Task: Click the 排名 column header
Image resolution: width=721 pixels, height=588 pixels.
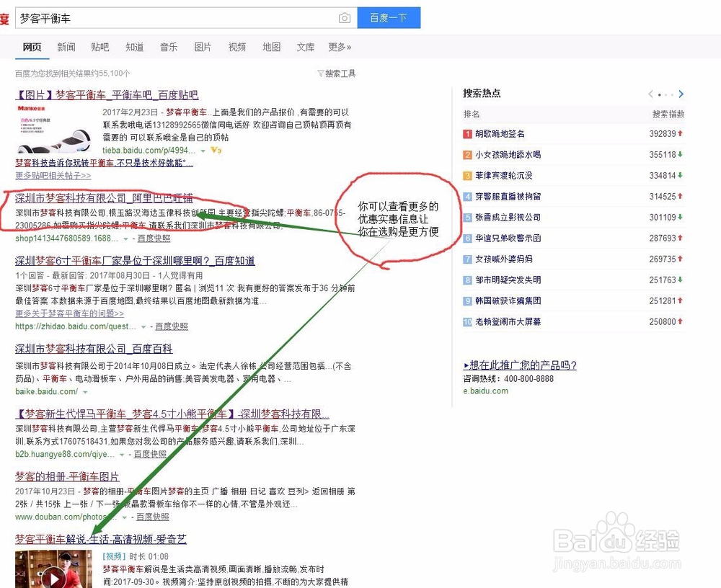Action: coord(472,115)
